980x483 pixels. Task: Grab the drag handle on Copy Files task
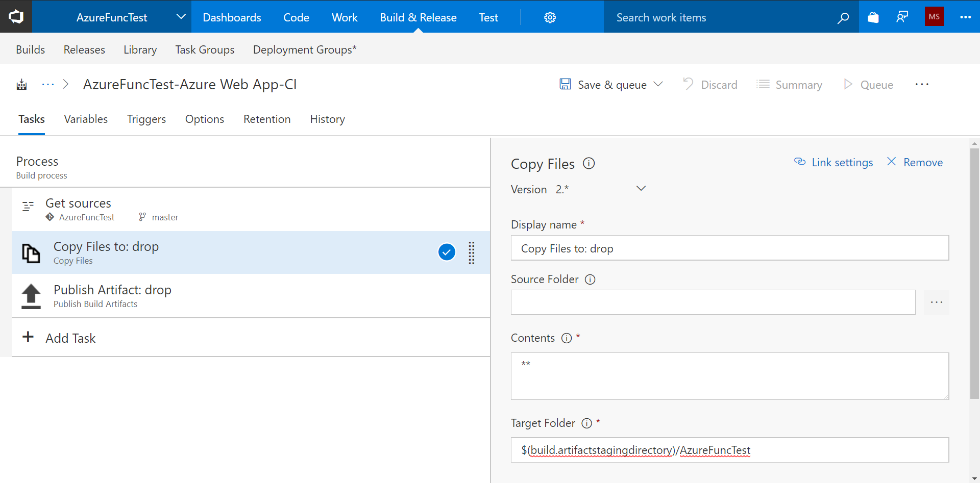point(472,253)
